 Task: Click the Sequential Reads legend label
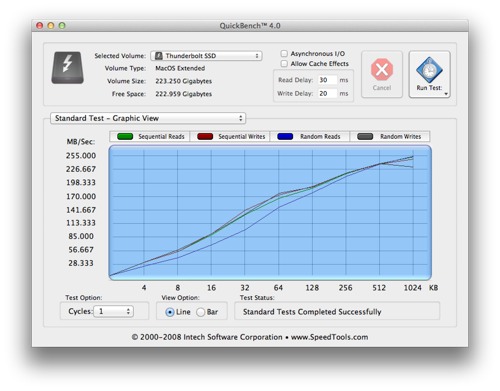(x=161, y=137)
